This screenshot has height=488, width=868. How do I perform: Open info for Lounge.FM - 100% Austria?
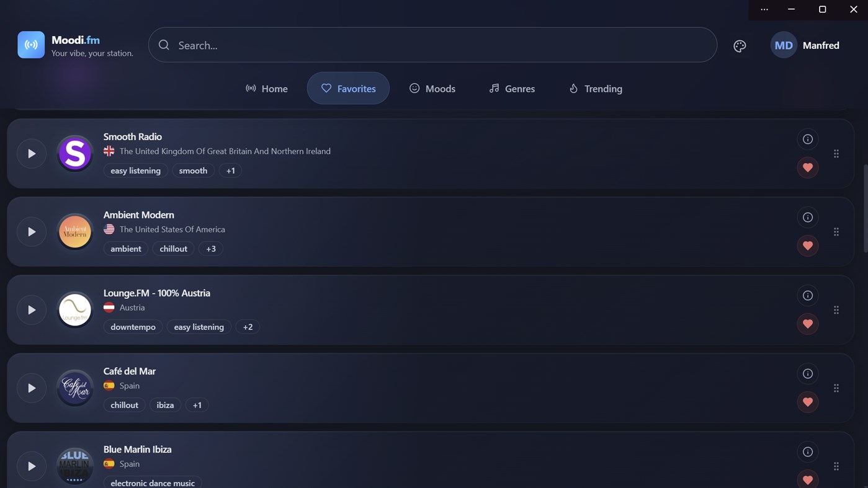808,296
